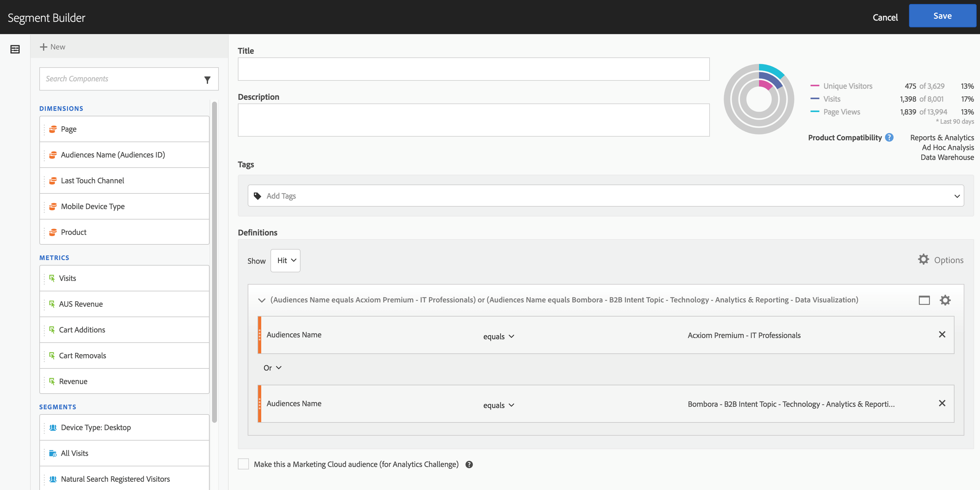Viewport: 980px width, 490px height.
Task: Enable Make this a Marketing Cloud audience
Action: point(243,464)
